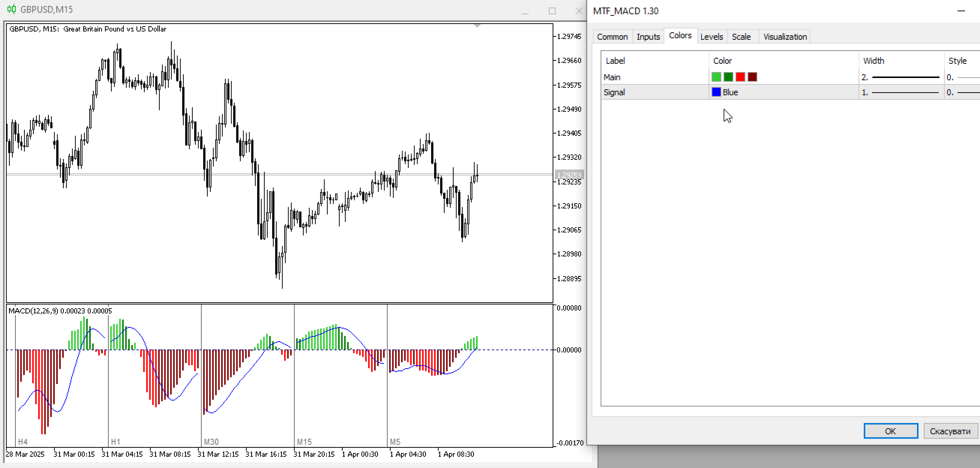This screenshot has width=980, height=468.
Task: Click the Скасувати cancel button
Action: (950, 430)
